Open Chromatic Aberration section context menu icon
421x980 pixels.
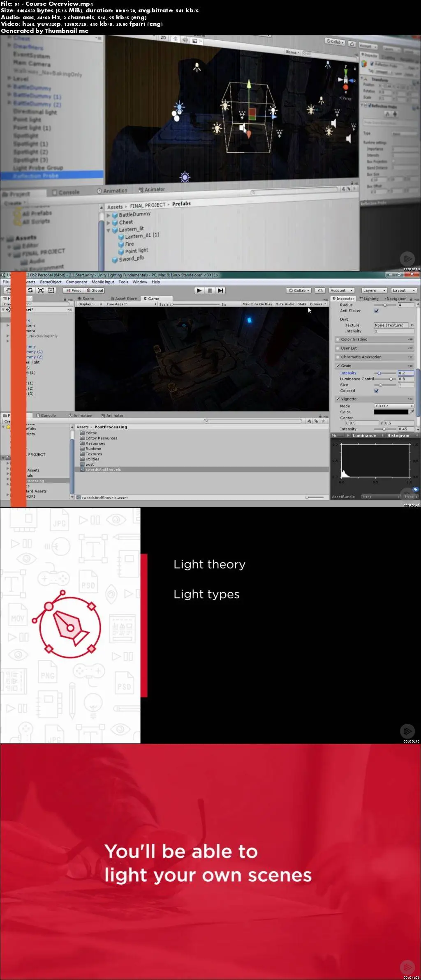410,357
